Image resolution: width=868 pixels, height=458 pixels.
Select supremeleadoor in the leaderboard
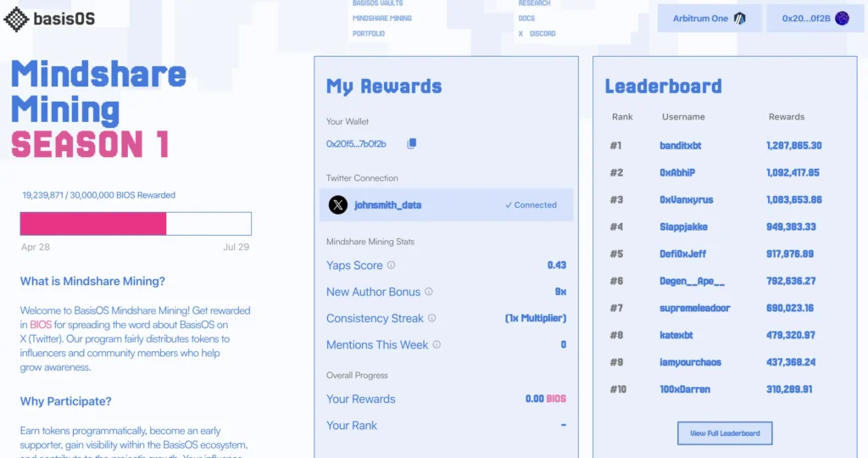(x=695, y=309)
